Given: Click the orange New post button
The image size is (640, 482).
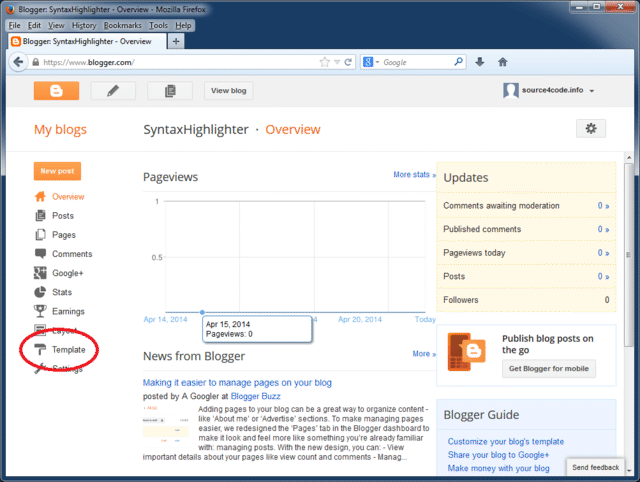Looking at the screenshot, I should click(57, 171).
